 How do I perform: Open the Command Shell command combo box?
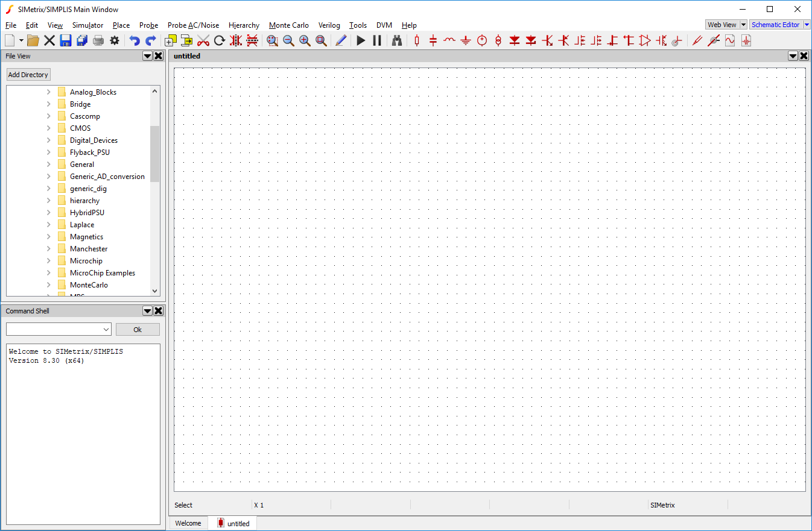pos(59,330)
